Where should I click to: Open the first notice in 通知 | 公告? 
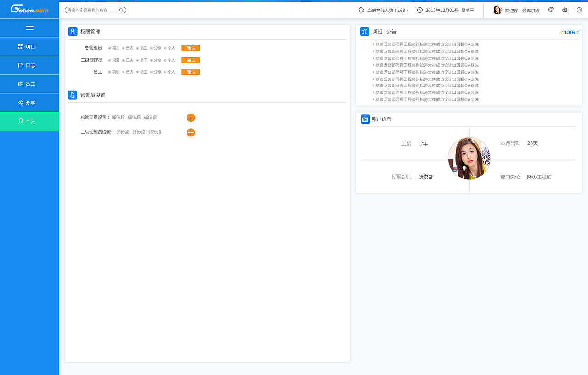[425, 45]
